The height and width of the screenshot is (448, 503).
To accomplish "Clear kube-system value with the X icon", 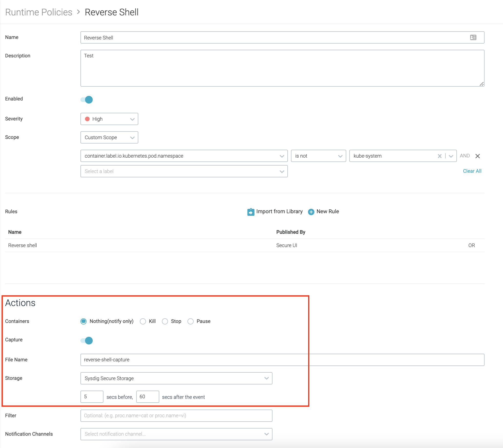I will pyautogui.click(x=439, y=156).
